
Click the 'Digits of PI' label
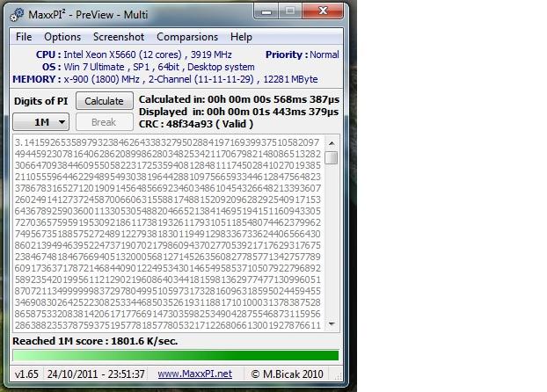(x=40, y=101)
